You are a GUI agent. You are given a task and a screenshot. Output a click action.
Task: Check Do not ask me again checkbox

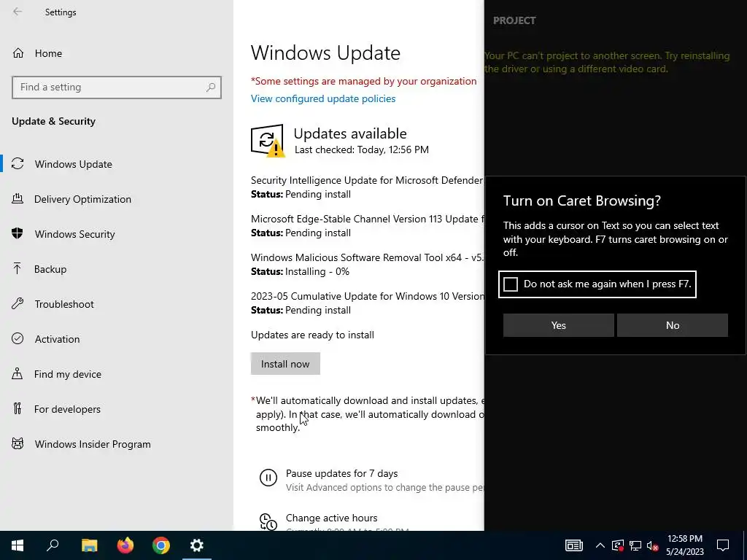click(x=511, y=284)
